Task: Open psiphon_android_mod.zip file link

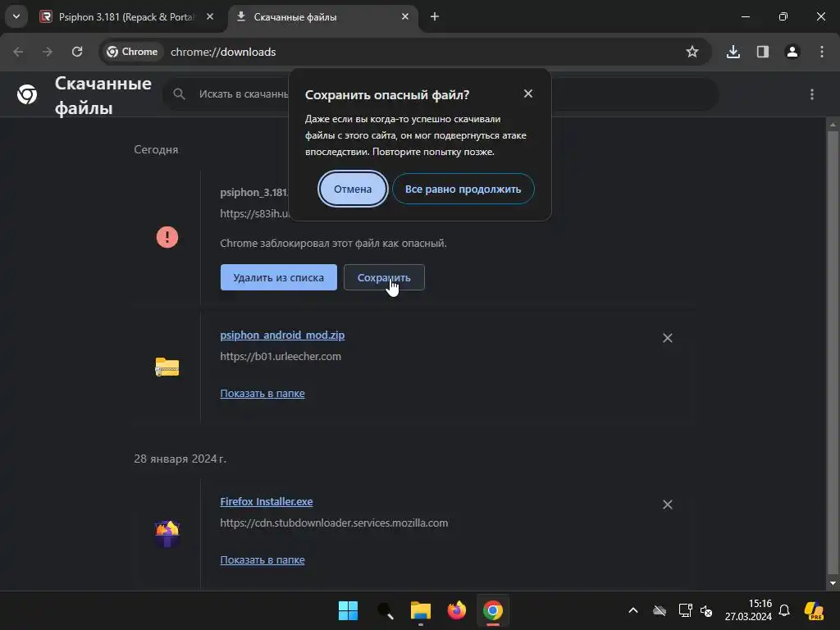Action: [282, 335]
